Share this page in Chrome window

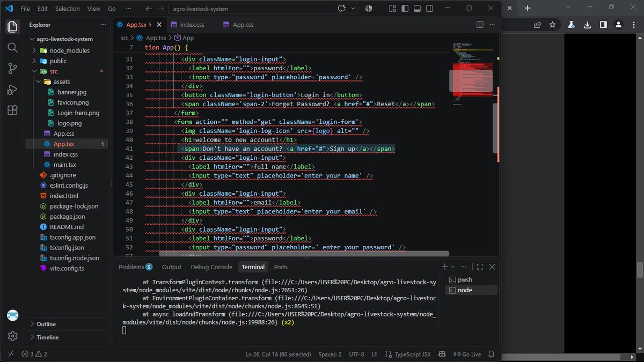537,25
